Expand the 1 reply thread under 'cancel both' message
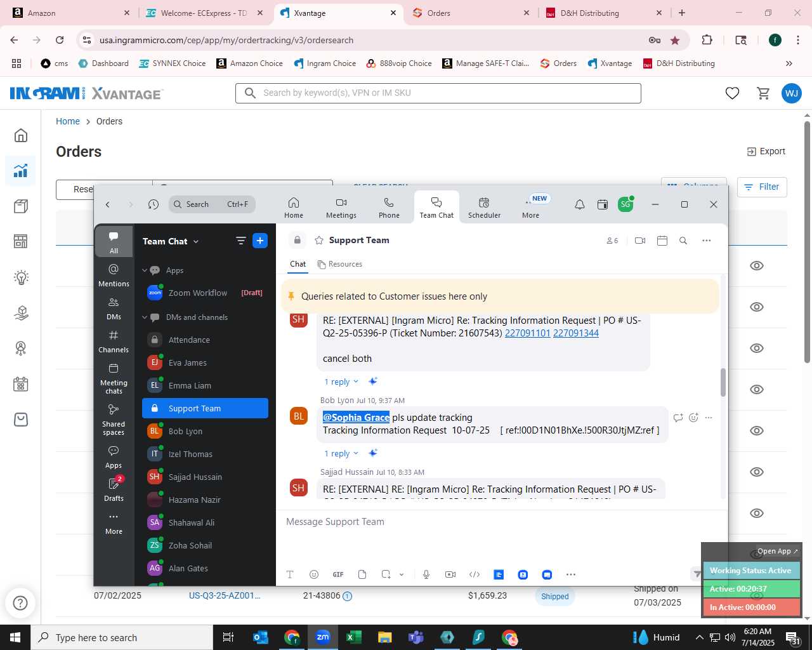This screenshot has height=650, width=812. pos(341,381)
